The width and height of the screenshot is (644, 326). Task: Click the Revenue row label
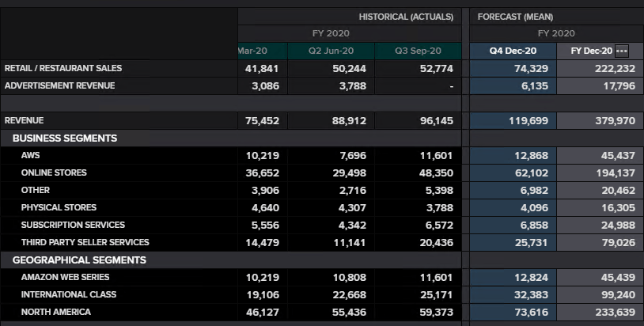click(x=25, y=121)
